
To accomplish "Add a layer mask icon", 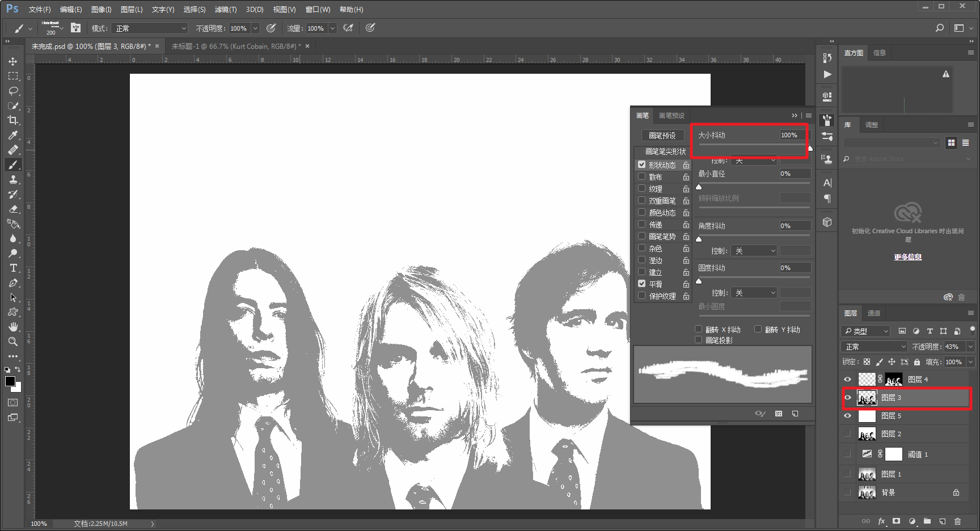I will [x=896, y=521].
